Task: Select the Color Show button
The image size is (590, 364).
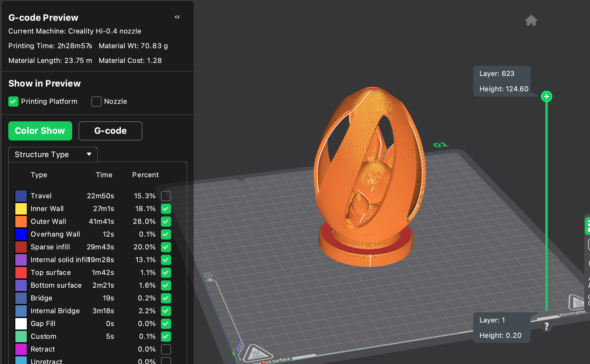Action: [40, 131]
